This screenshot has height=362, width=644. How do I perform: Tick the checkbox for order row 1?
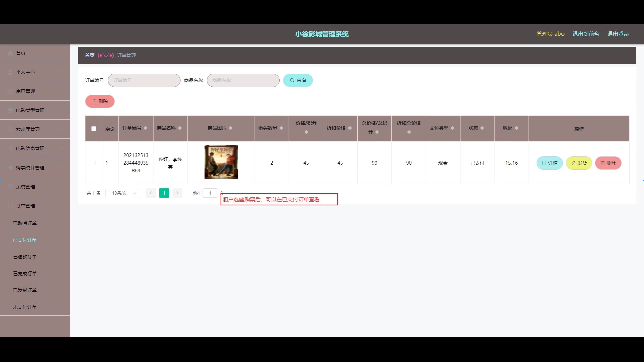coord(93,163)
